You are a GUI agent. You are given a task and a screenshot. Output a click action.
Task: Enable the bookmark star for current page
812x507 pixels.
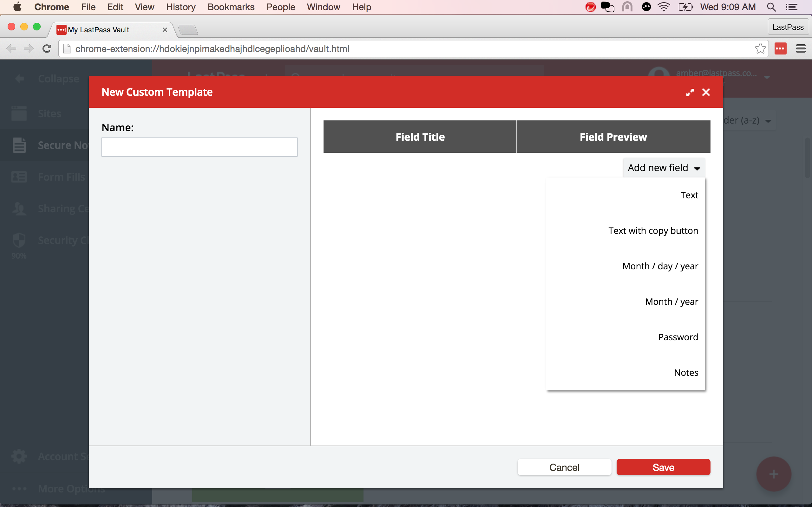click(x=760, y=48)
